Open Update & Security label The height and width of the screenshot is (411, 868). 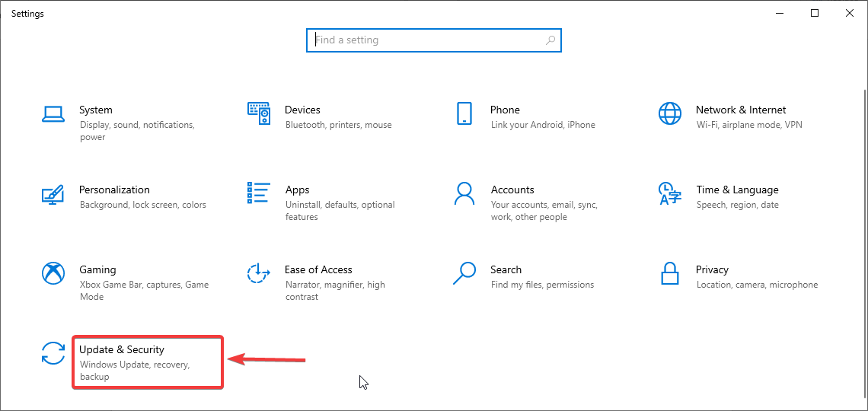tap(122, 349)
